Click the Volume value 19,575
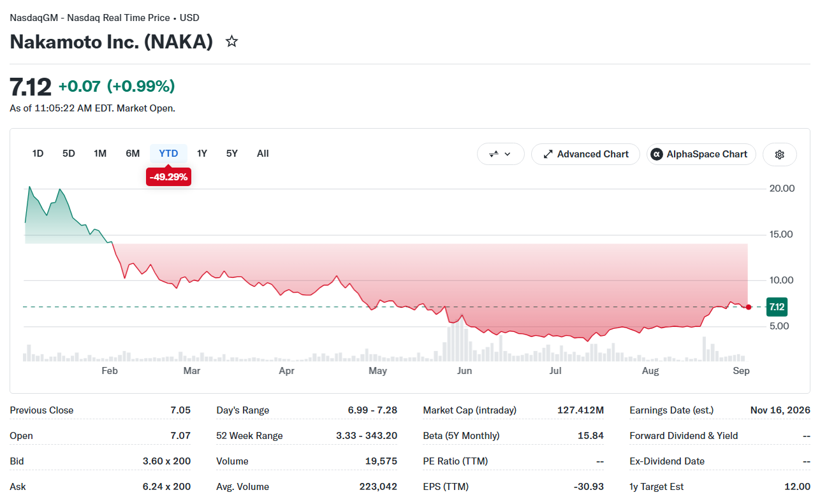The image size is (820, 504). [380, 461]
